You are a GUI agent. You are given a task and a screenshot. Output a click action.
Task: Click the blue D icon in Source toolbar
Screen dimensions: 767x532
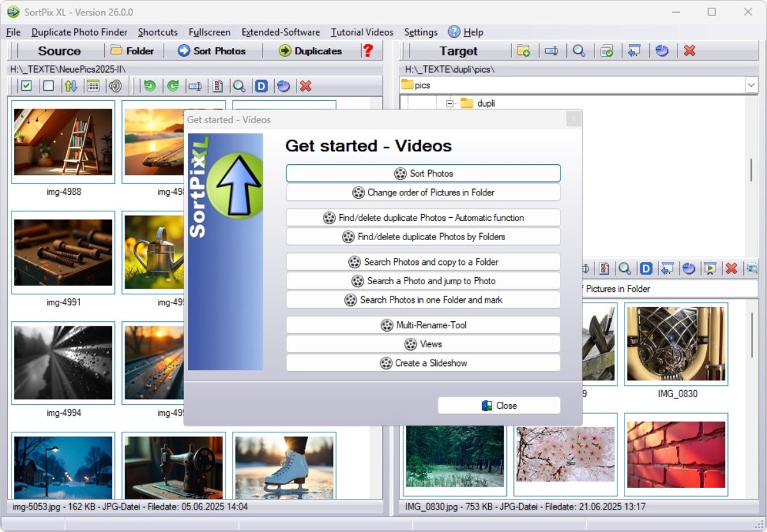point(261,86)
